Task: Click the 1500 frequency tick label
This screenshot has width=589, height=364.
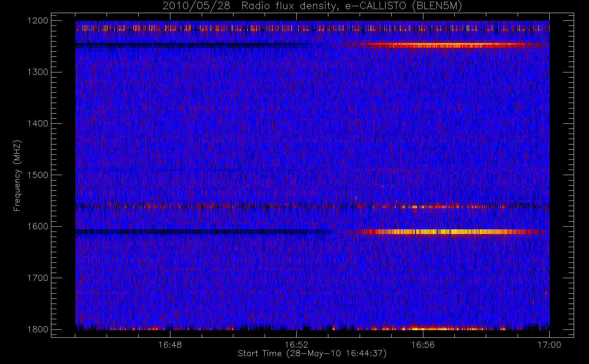Action: [x=38, y=175]
